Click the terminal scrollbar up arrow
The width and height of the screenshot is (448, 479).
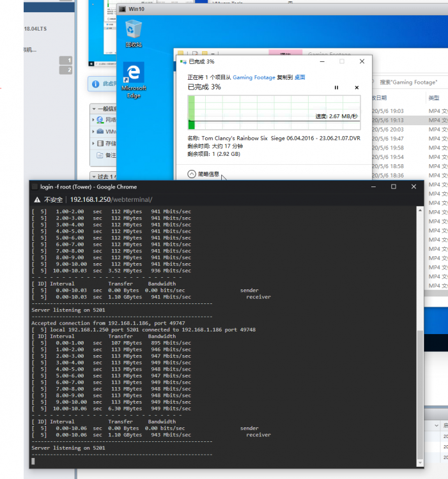coord(420,211)
